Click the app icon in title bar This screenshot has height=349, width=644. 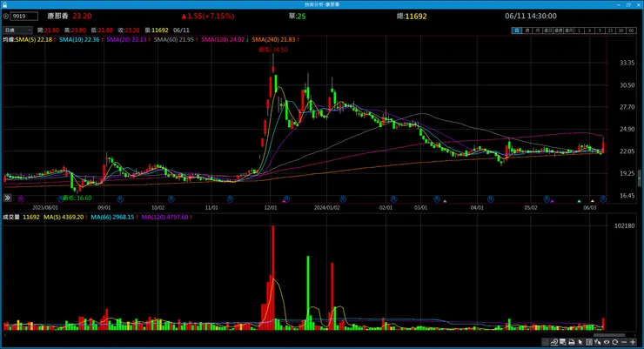4,4
